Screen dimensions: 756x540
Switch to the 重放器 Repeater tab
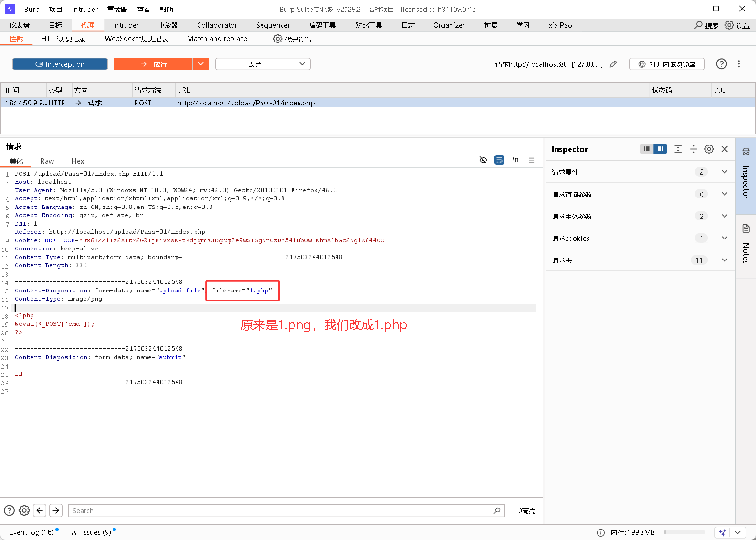[x=168, y=25]
